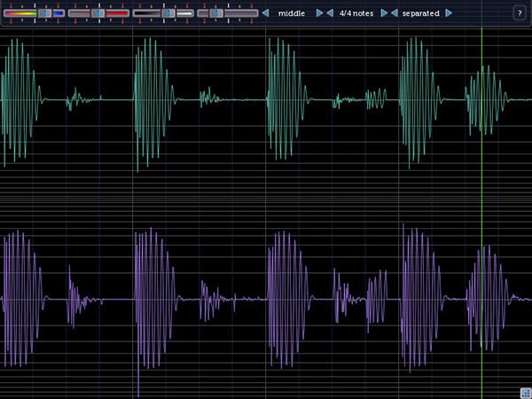The image size is (532, 399).
Task: Click right arrow beside middle
Action: pos(319,13)
